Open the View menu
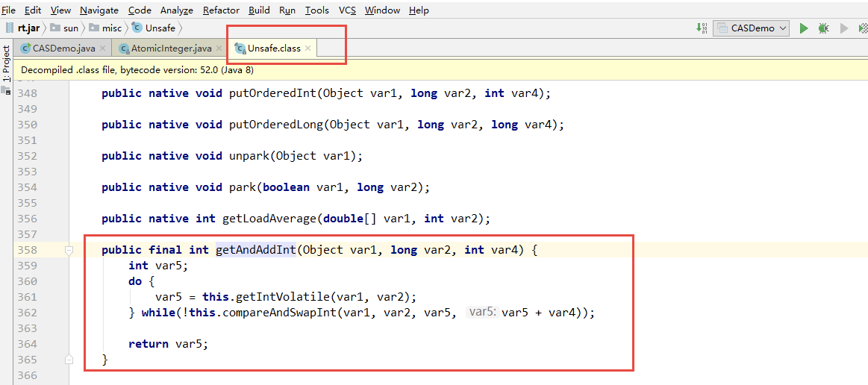The width and height of the screenshot is (868, 385). [60, 10]
